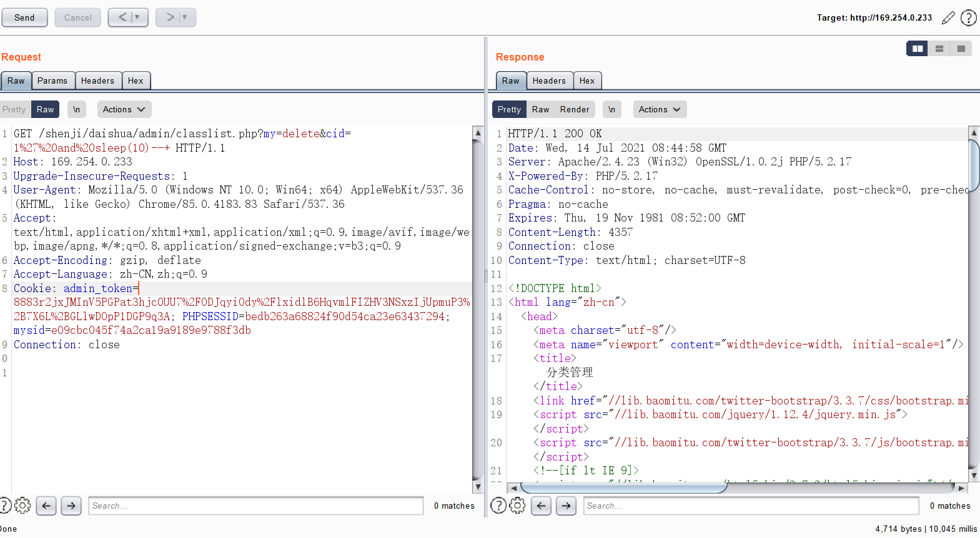Jump to previous response search match
980x538 pixels.
[x=542, y=506]
